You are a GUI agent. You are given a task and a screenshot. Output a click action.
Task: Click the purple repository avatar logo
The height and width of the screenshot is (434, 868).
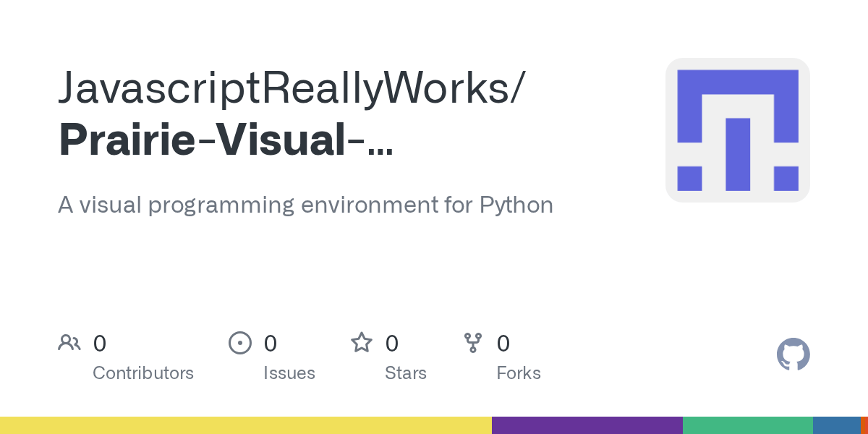pos(737,130)
